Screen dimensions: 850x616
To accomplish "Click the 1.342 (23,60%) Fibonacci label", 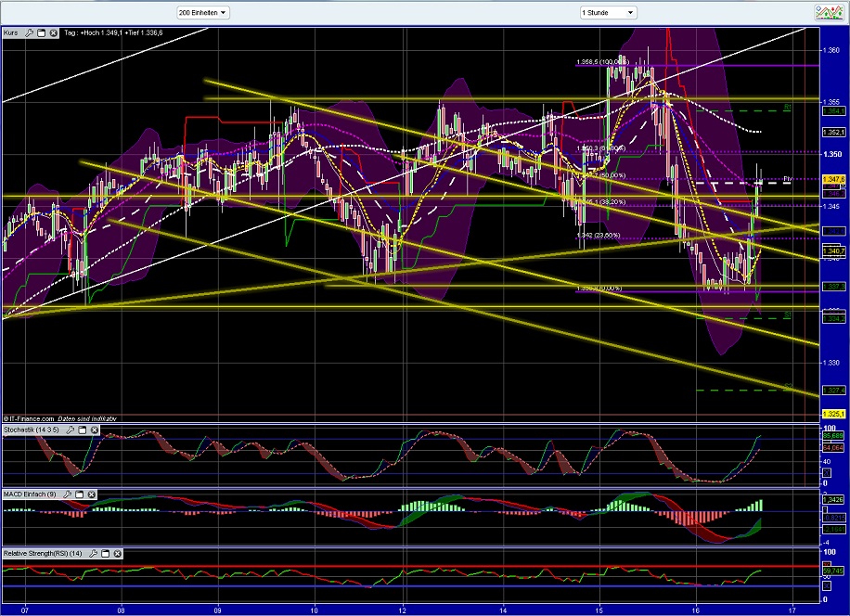I will coord(599,235).
